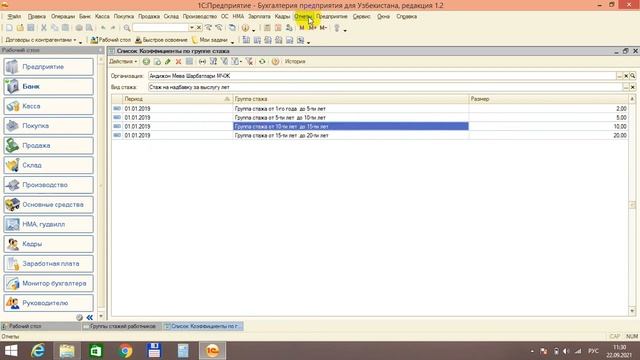Image resolution: width=640 pixels, height=360 pixels.
Task: Click the Размер column header
Action: pos(549,99)
